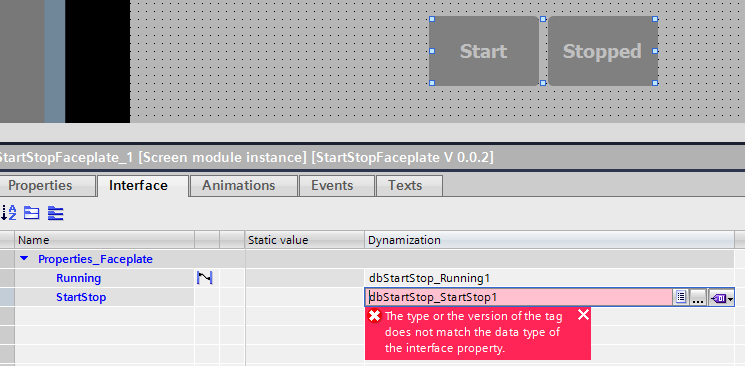Click the dynamization icon in Running row

205,278
